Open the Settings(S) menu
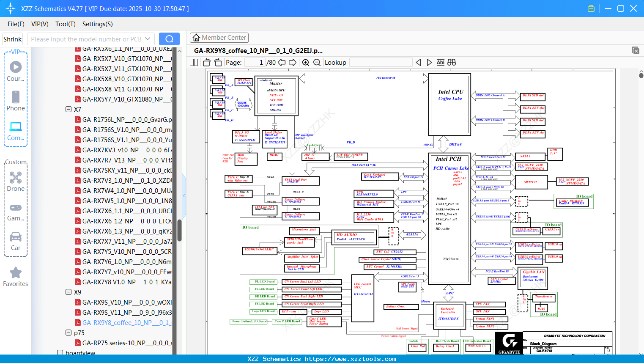This screenshot has height=363, width=644. (x=98, y=24)
